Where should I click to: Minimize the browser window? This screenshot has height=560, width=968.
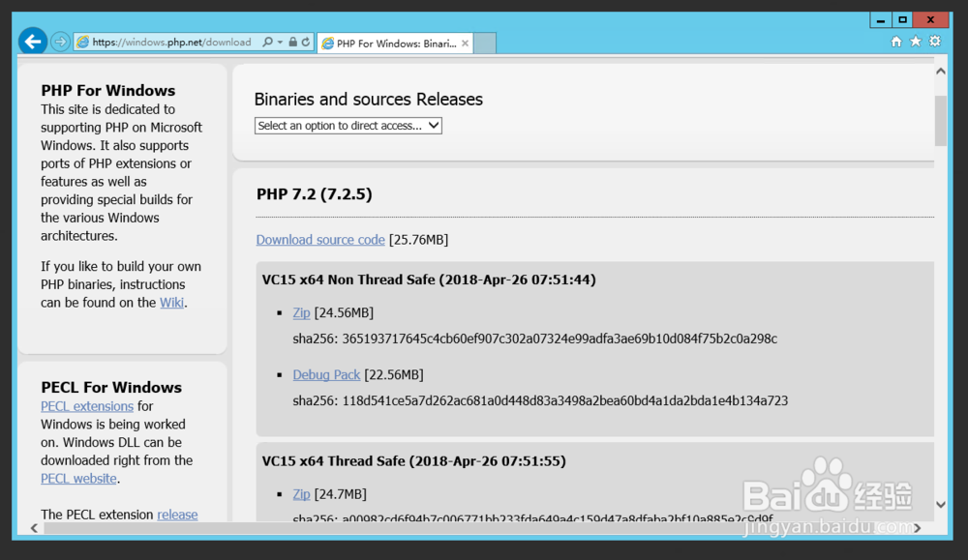[x=881, y=20]
